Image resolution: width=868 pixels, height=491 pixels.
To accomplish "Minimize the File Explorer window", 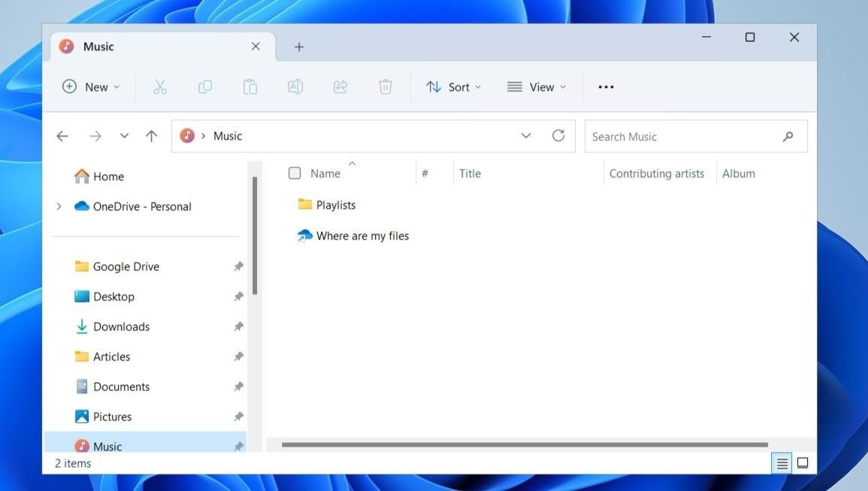I will (706, 37).
